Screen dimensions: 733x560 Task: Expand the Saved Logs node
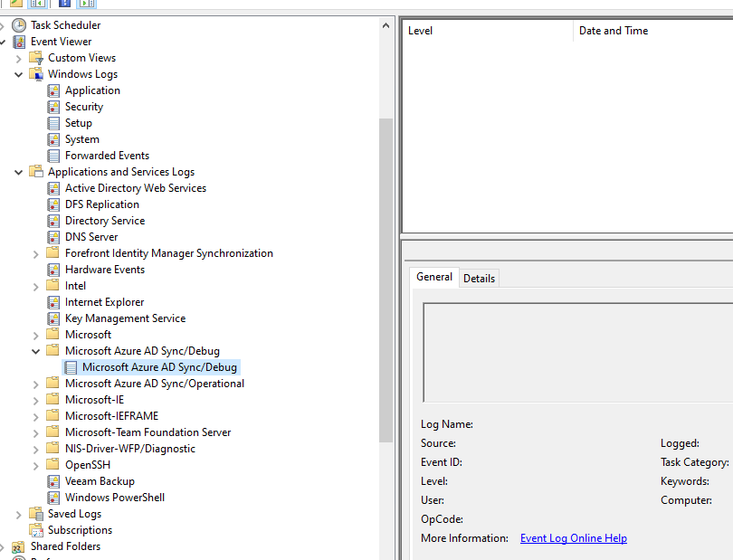(x=19, y=515)
